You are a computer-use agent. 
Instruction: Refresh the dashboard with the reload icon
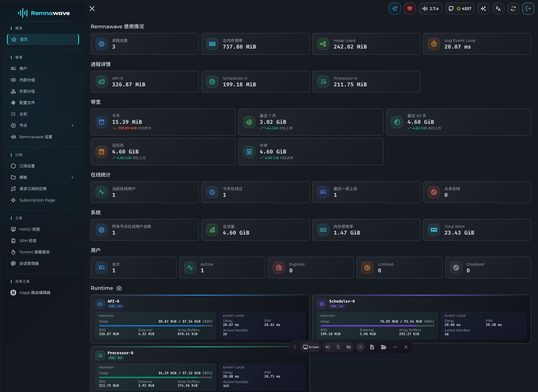pos(513,9)
